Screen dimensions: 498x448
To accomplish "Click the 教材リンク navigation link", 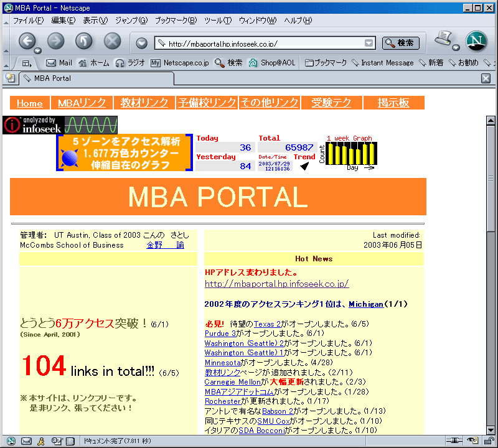I will 144,103.
